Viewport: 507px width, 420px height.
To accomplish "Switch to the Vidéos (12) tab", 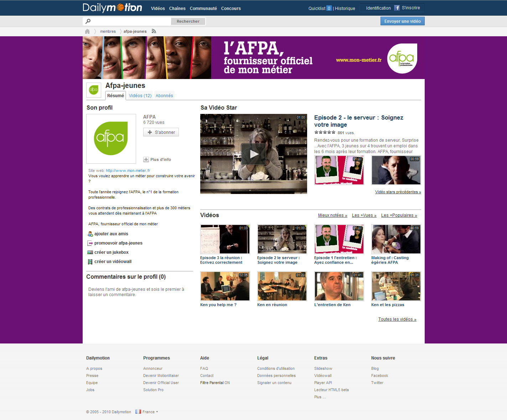I will click(140, 95).
